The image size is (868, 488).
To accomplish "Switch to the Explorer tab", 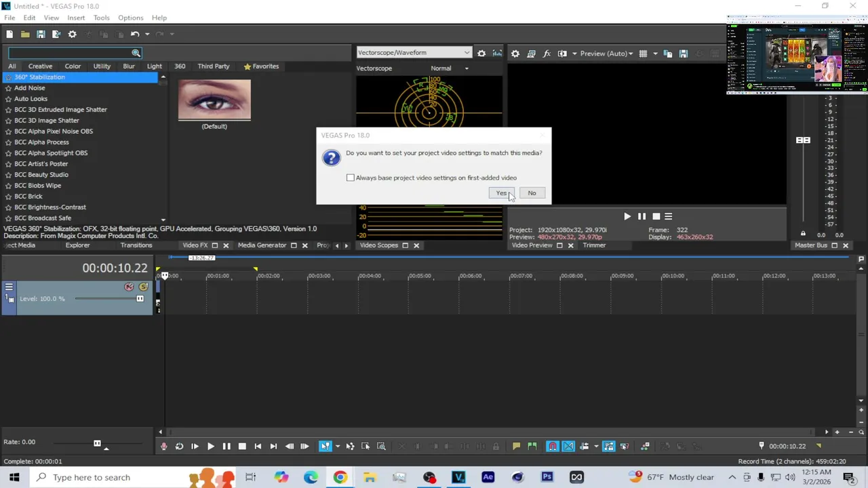I will click(x=77, y=245).
